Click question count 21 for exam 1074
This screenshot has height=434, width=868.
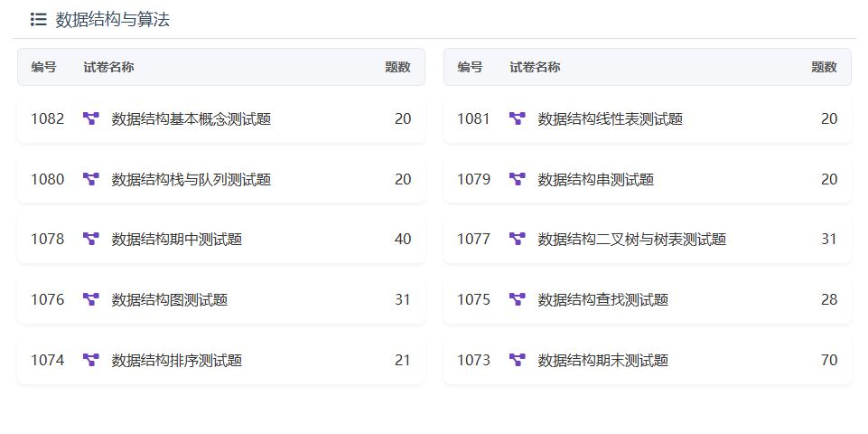point(403,360)
